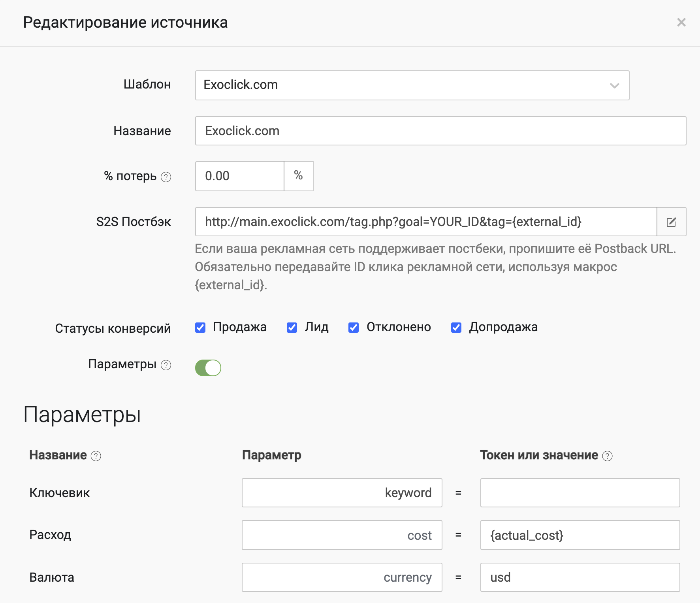This screenshot has width=700, height=603.
Task: Uncheck the Отклонено status checkbox
Action: pyautogui.click(x=354, y=328)
